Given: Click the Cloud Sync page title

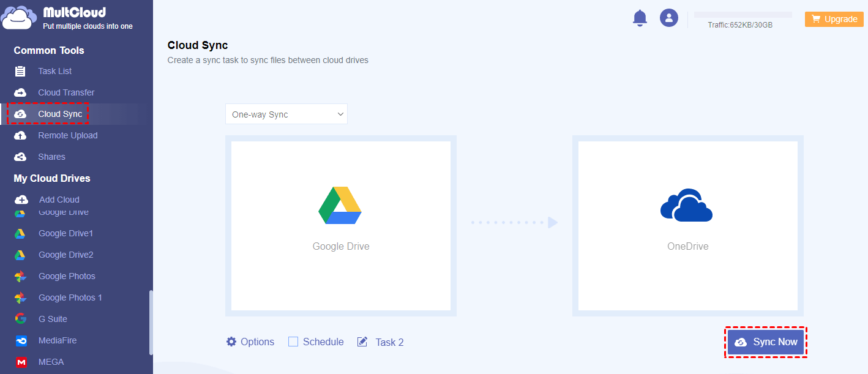Looking at the screenshot, I should pyautogui.click(x=198, y=45).
